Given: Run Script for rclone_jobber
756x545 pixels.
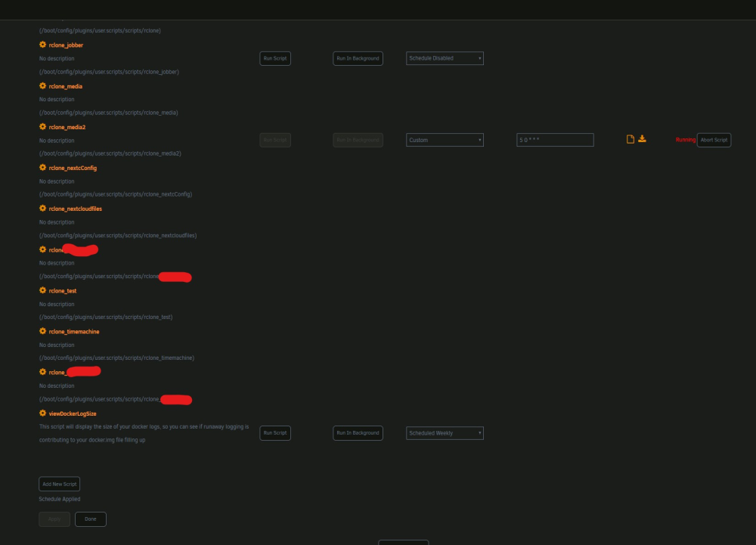Looking at the screenshot, I should point(275,58).
